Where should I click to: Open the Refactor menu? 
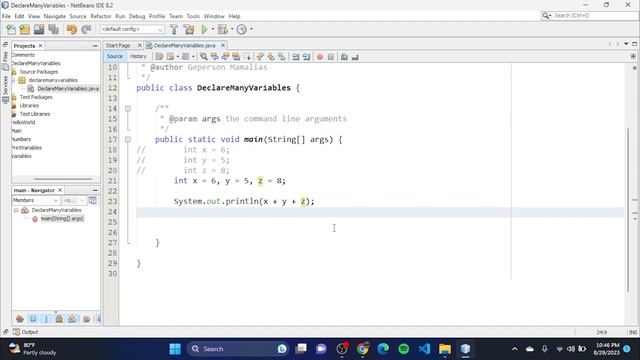pos(100,16)
